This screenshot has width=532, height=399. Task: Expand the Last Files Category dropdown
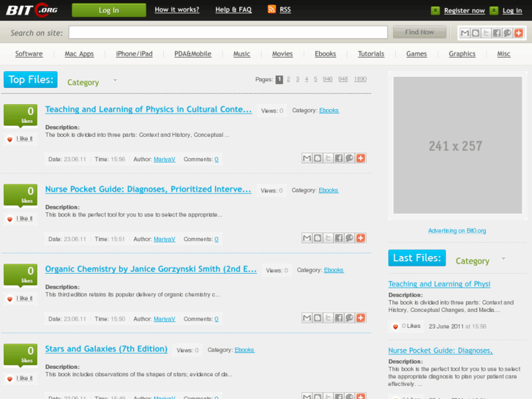503,258
